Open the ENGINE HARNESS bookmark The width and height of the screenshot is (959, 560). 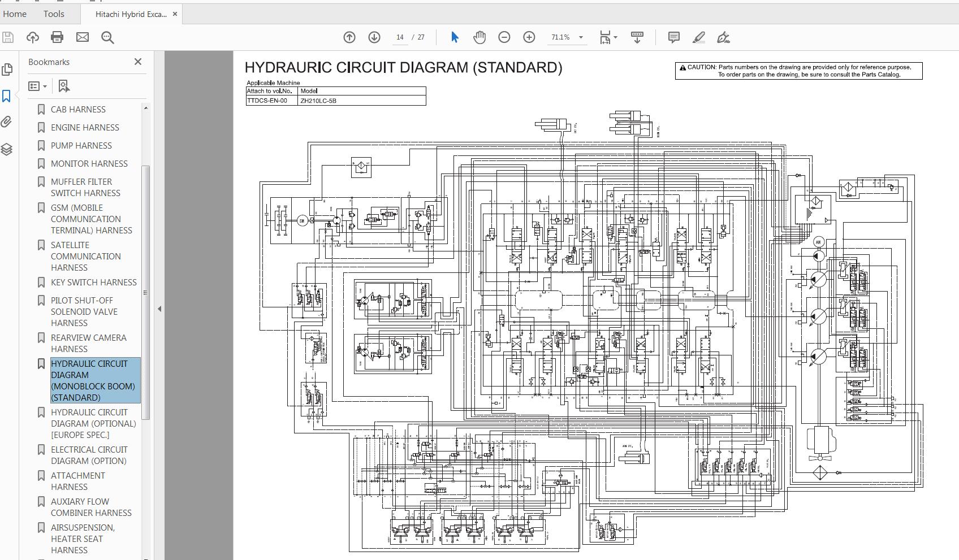[85, 127]
